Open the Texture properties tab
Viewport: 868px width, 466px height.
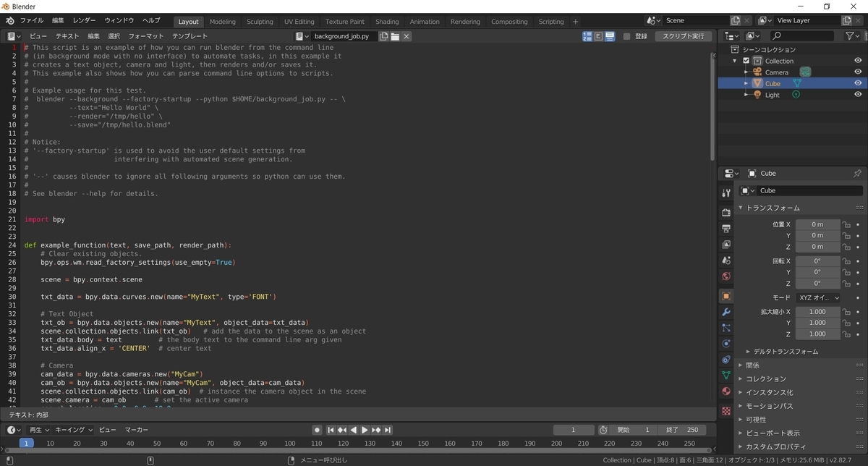pos(726,411)
